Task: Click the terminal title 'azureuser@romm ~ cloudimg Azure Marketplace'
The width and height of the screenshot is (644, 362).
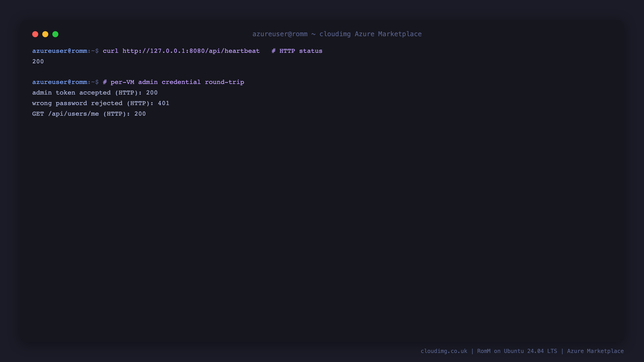Action: tap(337, 34)
